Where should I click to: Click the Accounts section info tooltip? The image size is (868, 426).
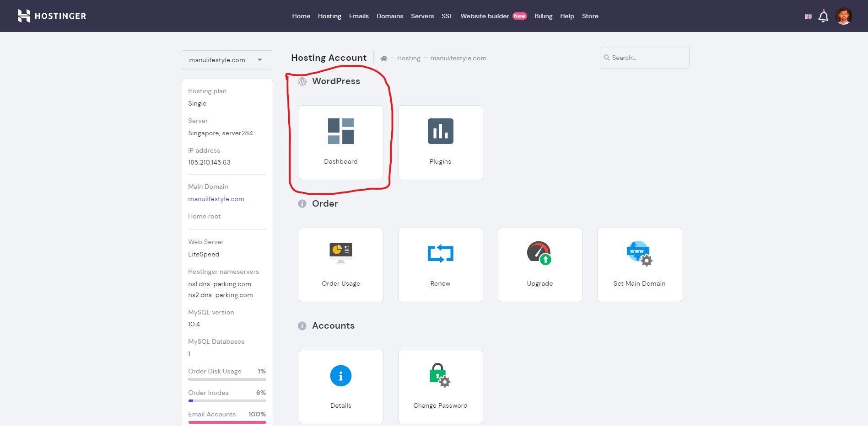pyautogui.click(x=302, y=326)
